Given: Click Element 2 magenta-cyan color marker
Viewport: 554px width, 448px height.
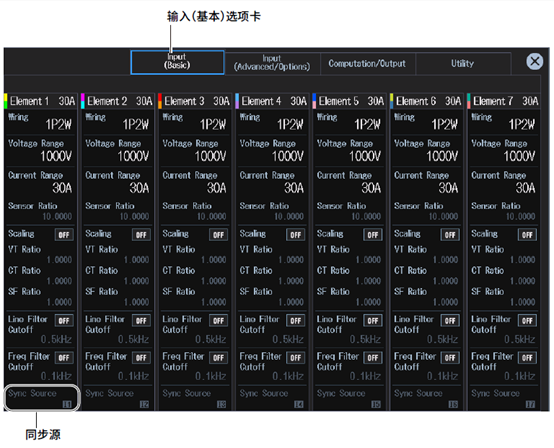Looking at the screenshot, I should coord(83,101).
